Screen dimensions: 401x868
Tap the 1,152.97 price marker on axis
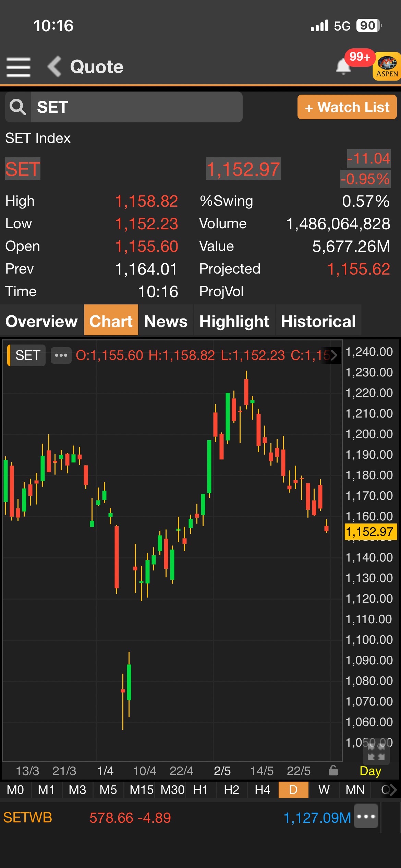(x=370, y=532)
